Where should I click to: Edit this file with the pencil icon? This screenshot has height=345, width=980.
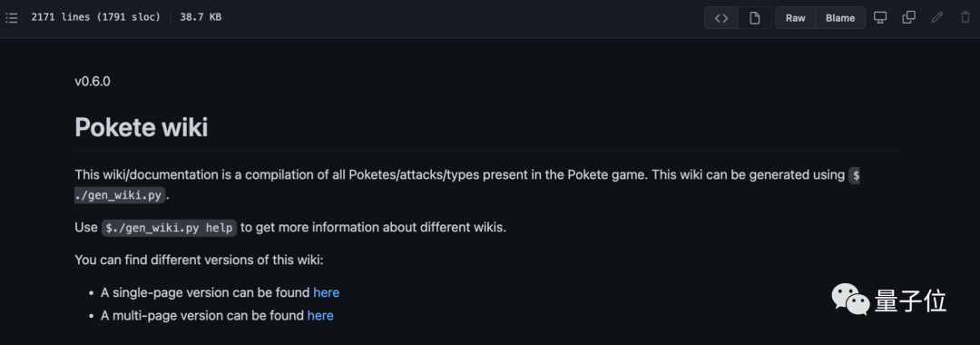pos(936,17)
